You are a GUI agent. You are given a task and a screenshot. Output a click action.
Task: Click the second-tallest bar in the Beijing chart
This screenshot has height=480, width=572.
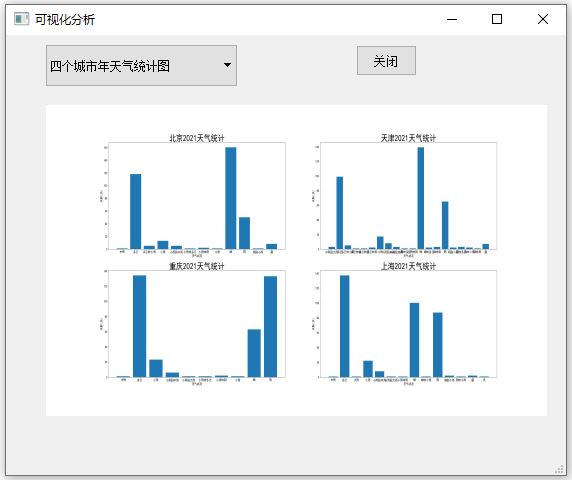pos(136,212)
